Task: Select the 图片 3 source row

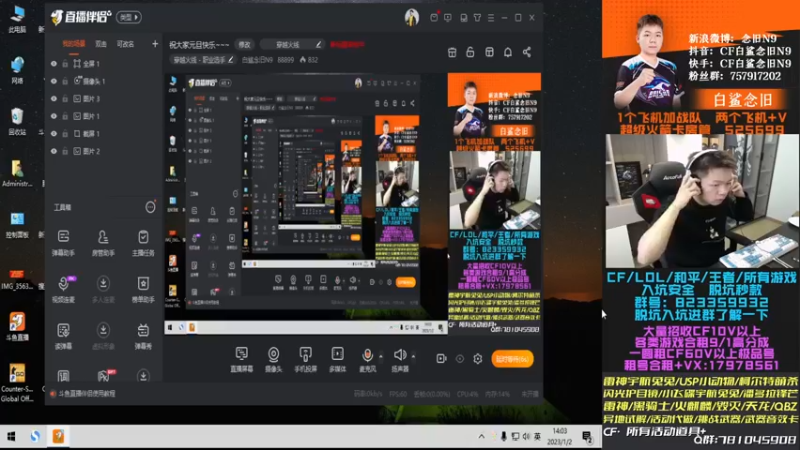Action: point(102,98)
